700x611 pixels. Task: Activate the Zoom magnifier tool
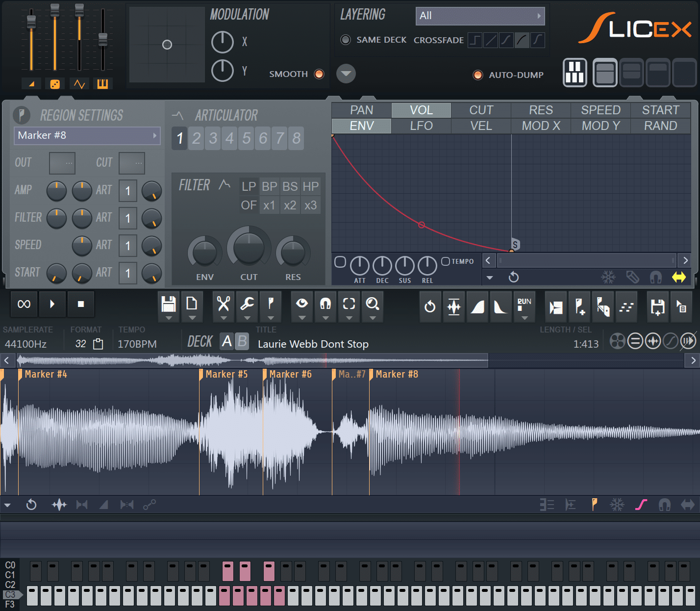pyautogui.click(x=373, y=304)
